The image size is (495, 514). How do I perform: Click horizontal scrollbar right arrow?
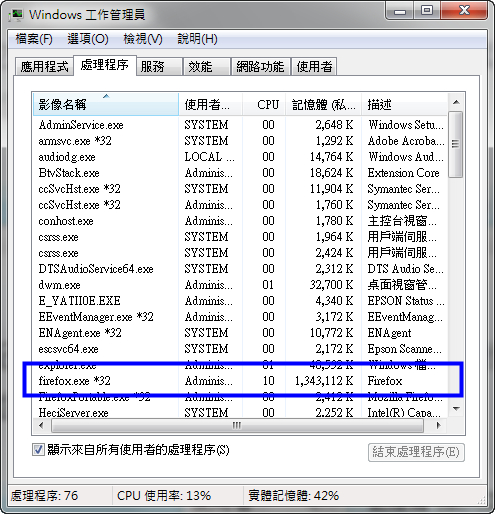tap(438, 425)
